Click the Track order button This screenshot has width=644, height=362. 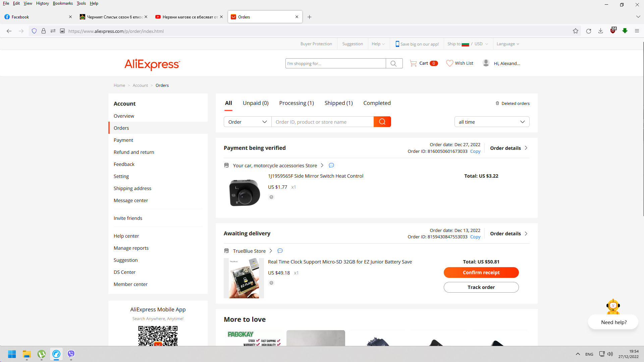481,287
